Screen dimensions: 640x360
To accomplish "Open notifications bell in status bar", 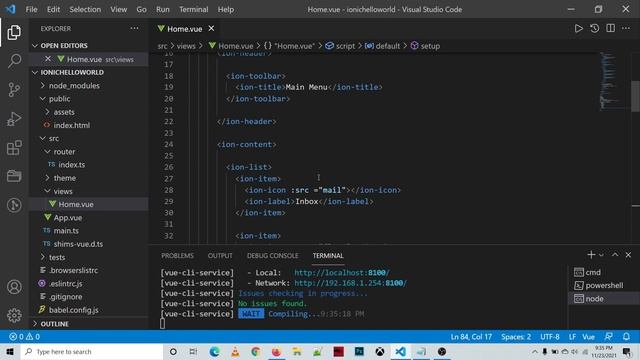I will click(626, 337).
